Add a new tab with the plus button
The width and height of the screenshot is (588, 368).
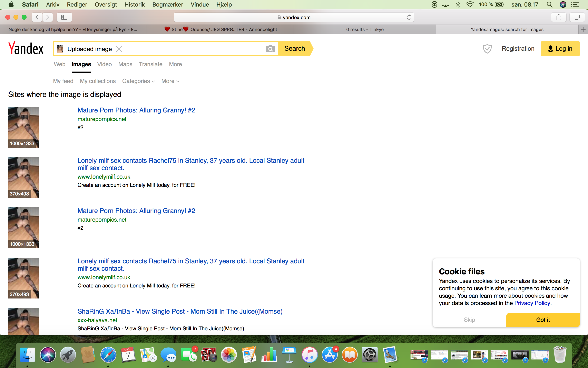(583, 29)
